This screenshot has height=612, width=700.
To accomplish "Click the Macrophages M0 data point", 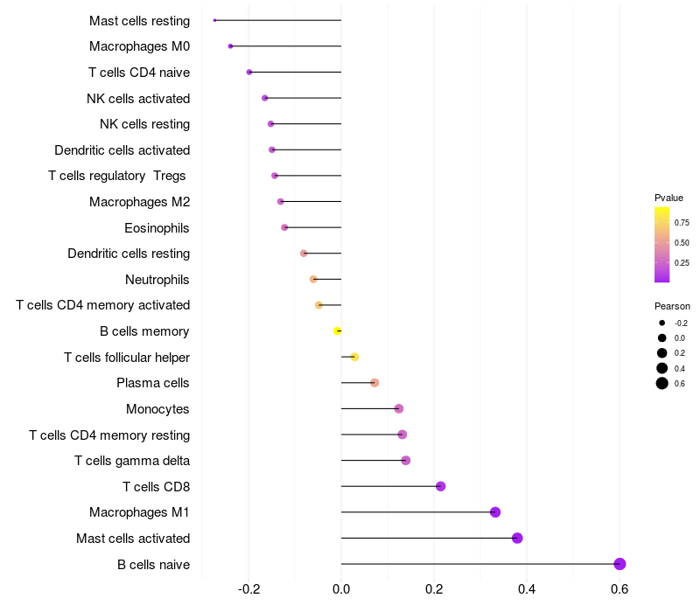I will pyautogui.click(x=230, y=45).
